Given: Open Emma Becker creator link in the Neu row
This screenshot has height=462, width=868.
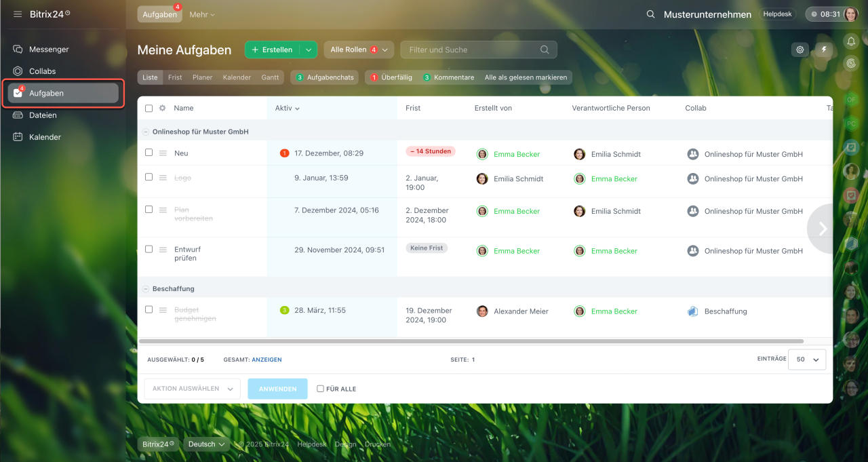Looking at the screenshot, I should (x=517, y=155).
